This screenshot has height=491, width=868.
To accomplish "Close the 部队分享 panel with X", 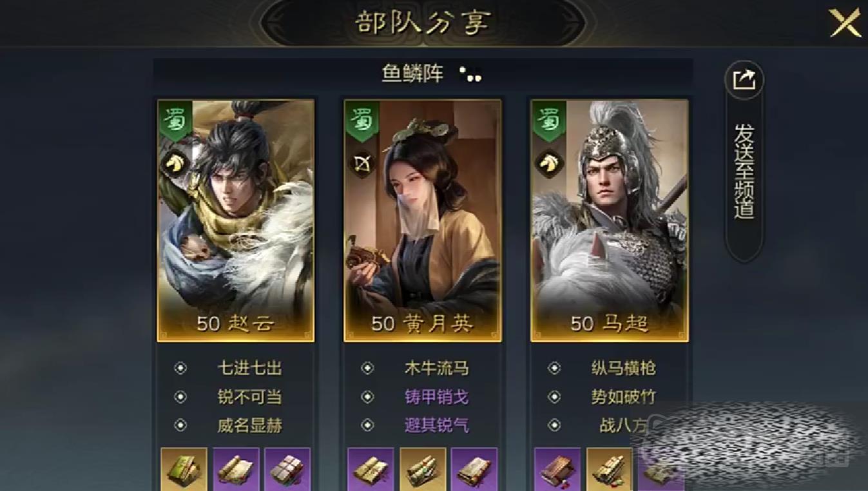I will pos(845,23).
